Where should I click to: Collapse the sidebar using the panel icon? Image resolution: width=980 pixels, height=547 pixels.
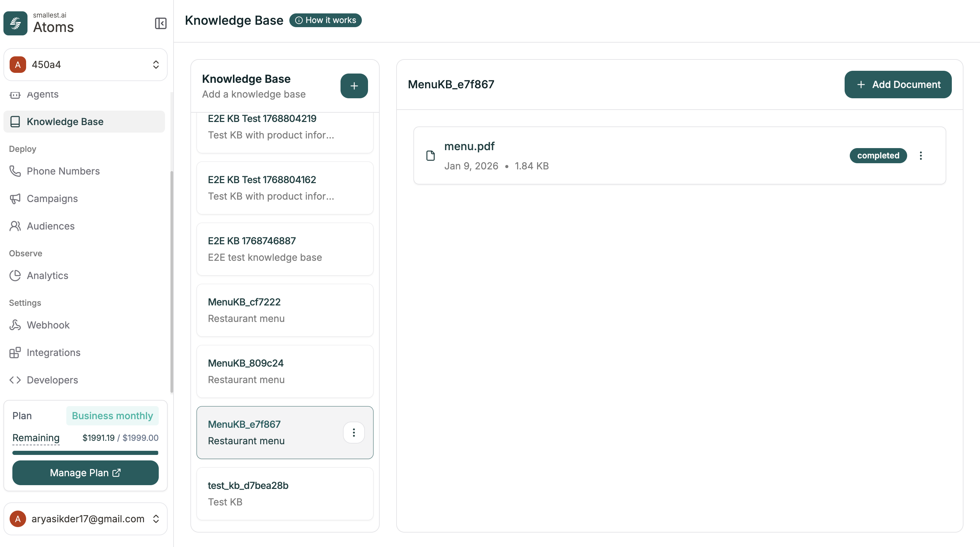tap(160, 23)
